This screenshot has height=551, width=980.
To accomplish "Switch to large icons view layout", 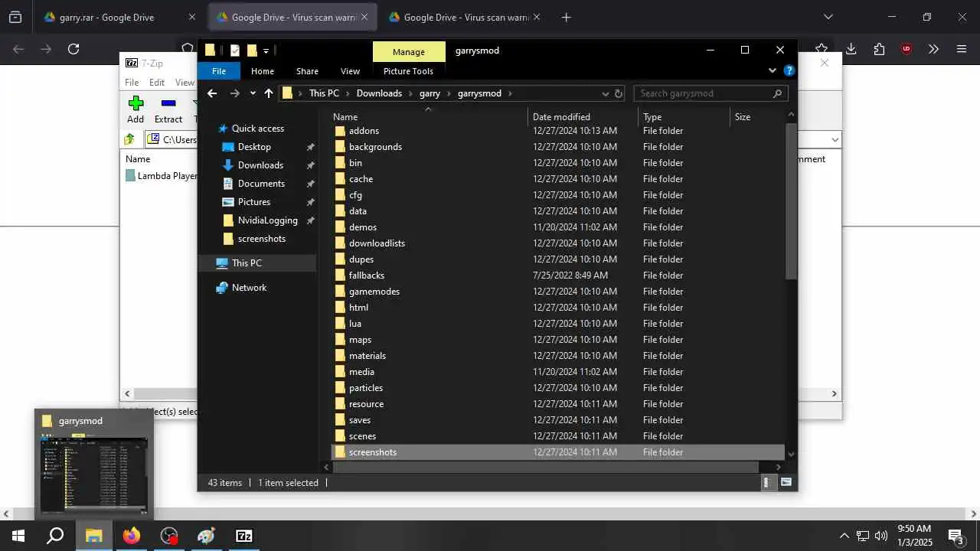I will pyautogui.click(x=786, y=482).
